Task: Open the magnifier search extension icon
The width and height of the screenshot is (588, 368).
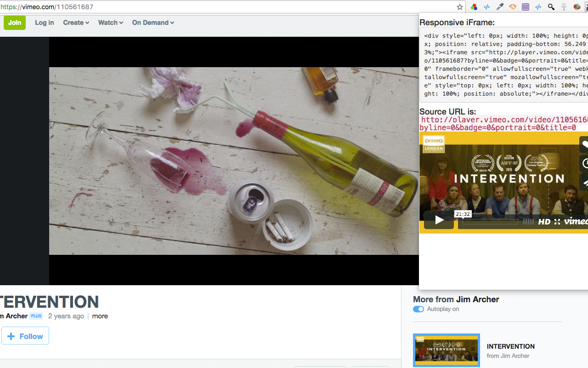Action: tap(551, 7)
